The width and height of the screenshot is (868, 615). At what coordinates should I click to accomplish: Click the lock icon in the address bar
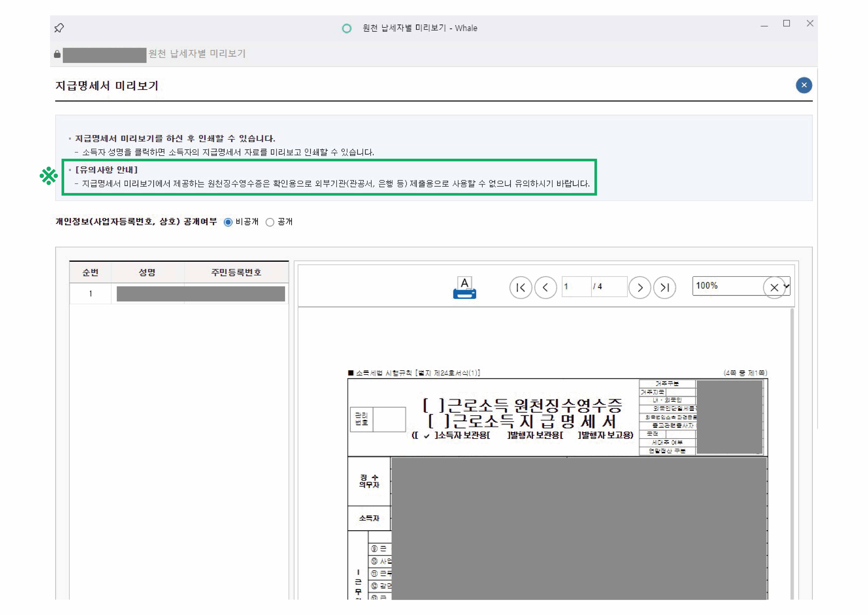(x=57, y=54)
